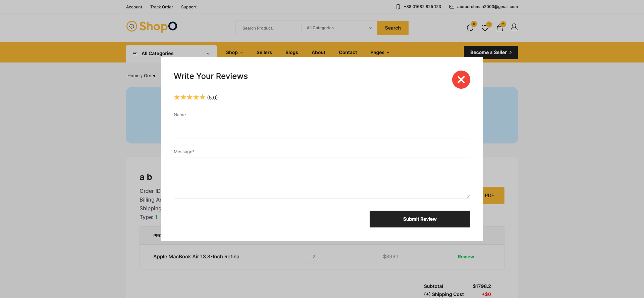Expand the All Categories search dropdown
Screen dimensions: 644x298
tap(339, 28)
